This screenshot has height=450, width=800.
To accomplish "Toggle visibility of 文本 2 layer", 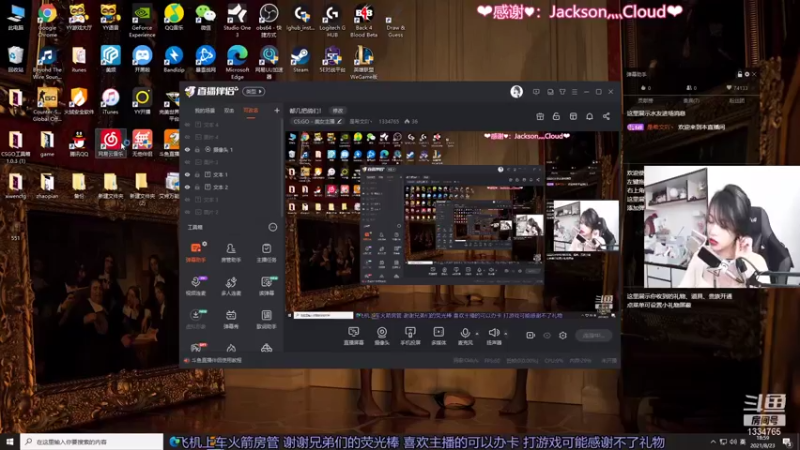I will click(x=187, y=187).
